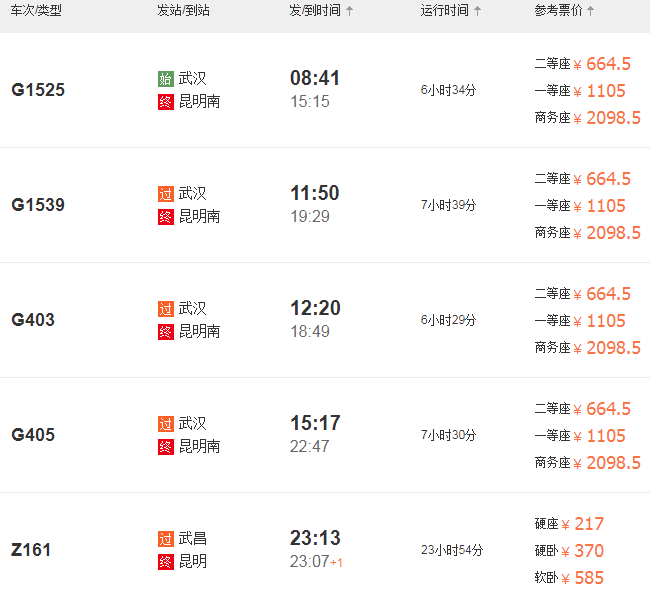
Task: Click the orange 过 pass-through icon for G1539
Action: [x=166, y=194]
